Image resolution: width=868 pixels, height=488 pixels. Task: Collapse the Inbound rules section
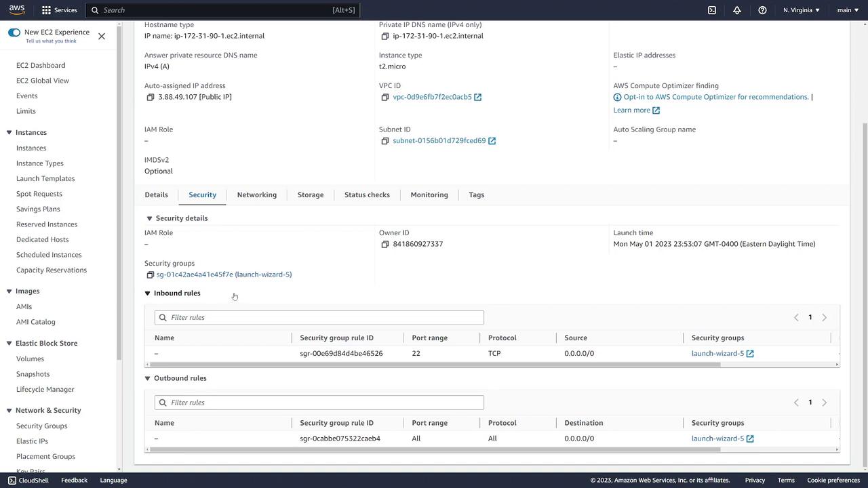pyautogui.click(x=147, y=293)
